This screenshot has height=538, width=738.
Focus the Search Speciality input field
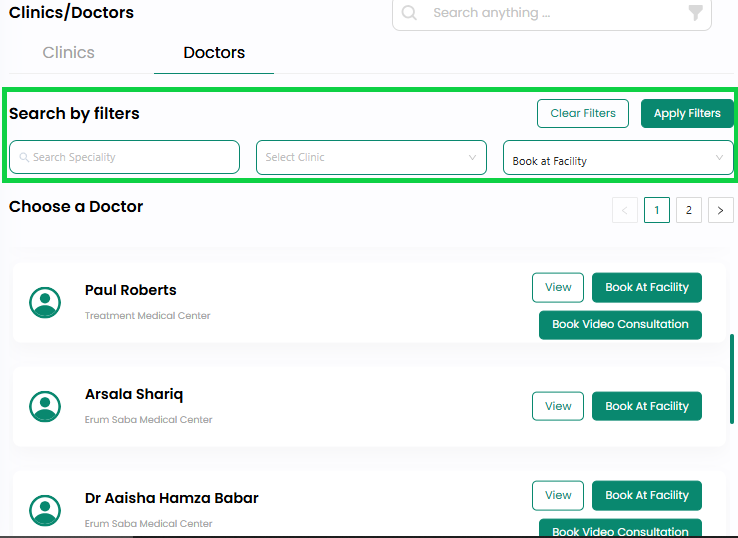click(124, 157)
